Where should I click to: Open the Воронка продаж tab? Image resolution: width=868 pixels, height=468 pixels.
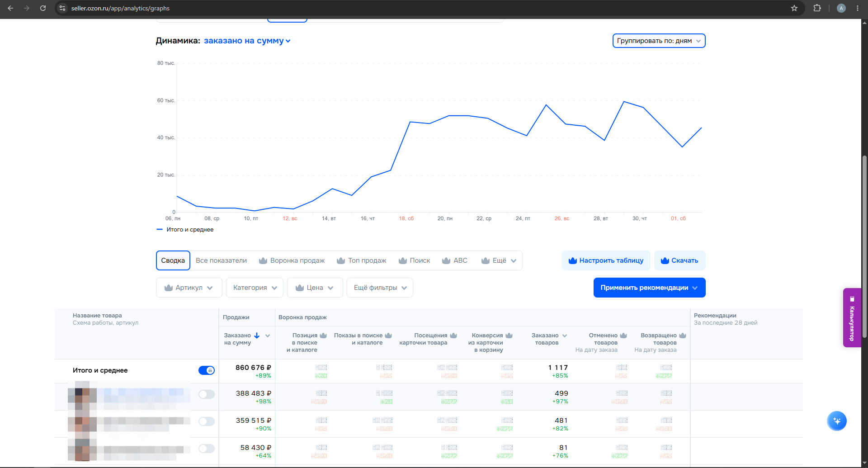(x=292, y=260)
